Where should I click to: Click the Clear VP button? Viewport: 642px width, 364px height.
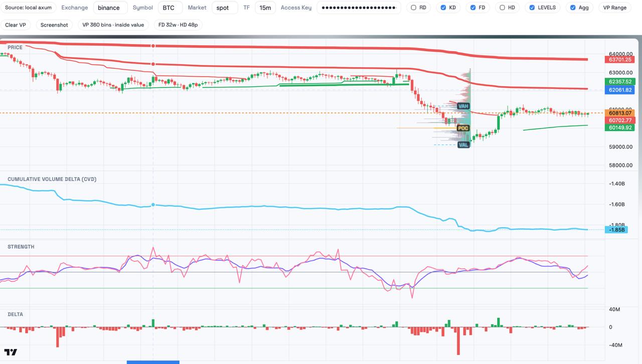[x=16, y=25]
